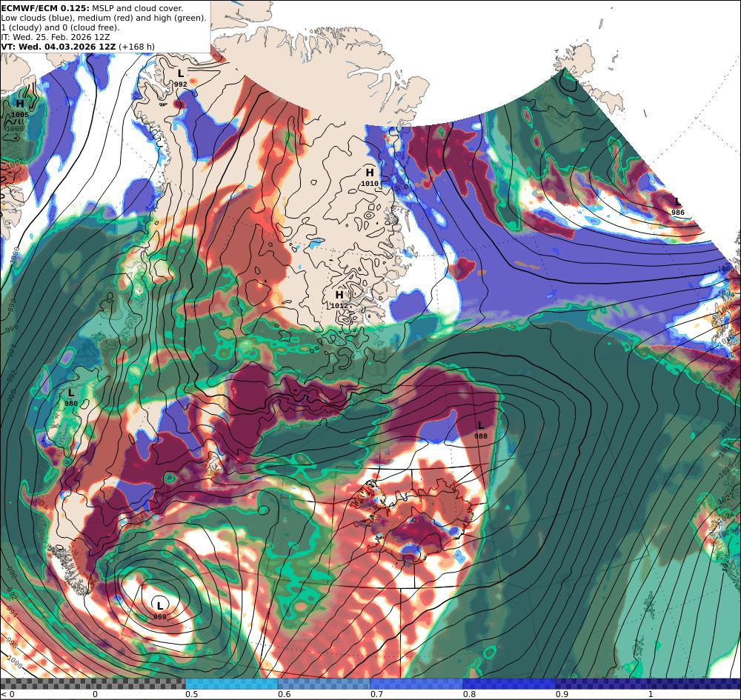741x700 pixels.
Task: Select the low pressure 'L 992' marker
Action: [181, 79]
